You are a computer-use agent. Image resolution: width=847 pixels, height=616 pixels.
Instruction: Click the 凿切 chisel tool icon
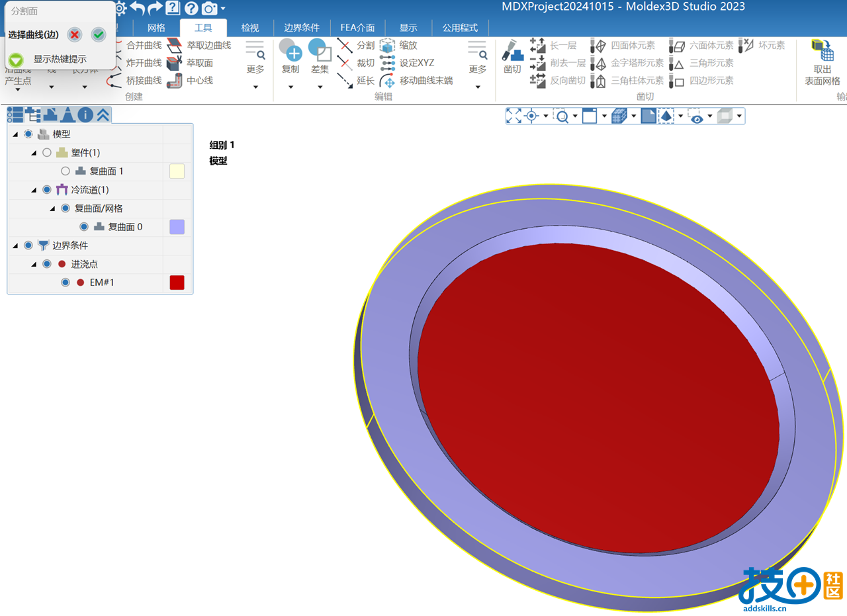513,50
